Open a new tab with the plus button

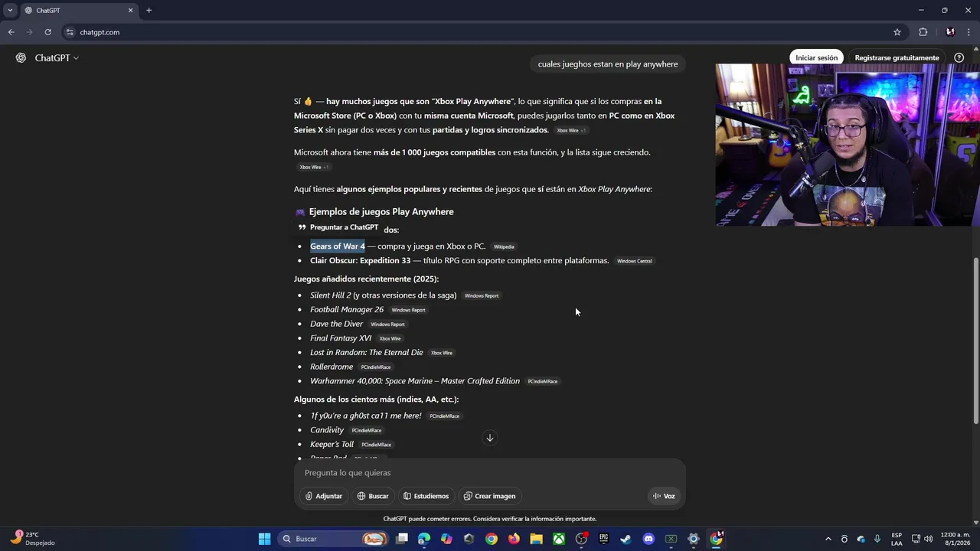click(x=149, y=11)
